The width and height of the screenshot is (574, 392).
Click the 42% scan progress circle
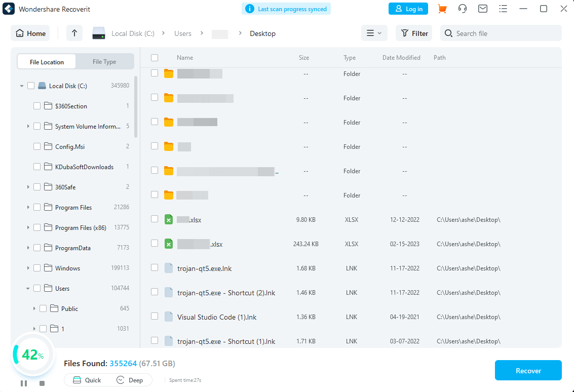pos(30,355)
